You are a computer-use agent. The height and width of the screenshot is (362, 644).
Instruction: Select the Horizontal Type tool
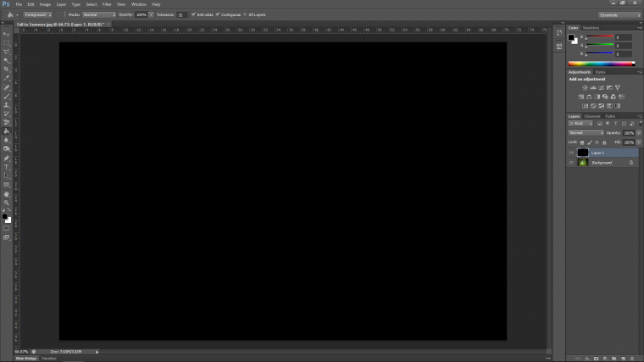6,167
